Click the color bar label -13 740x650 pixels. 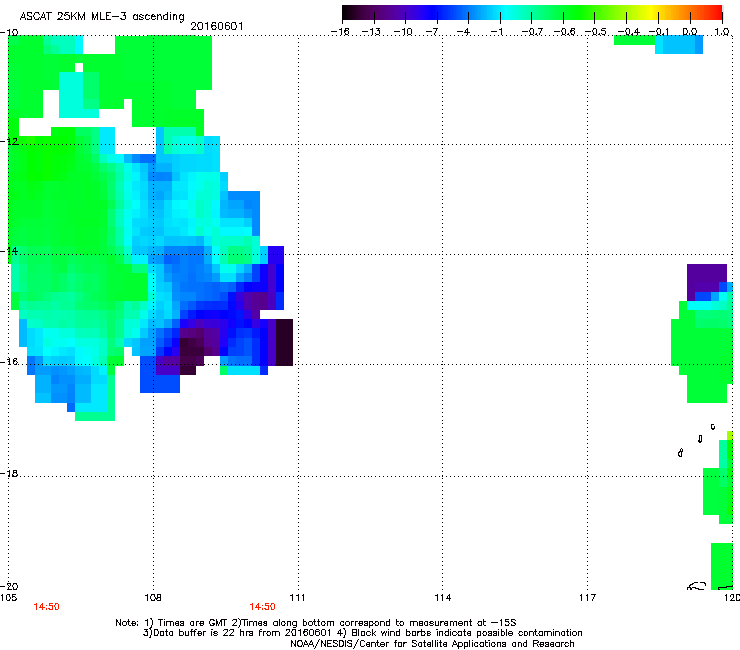click(371, 32)
